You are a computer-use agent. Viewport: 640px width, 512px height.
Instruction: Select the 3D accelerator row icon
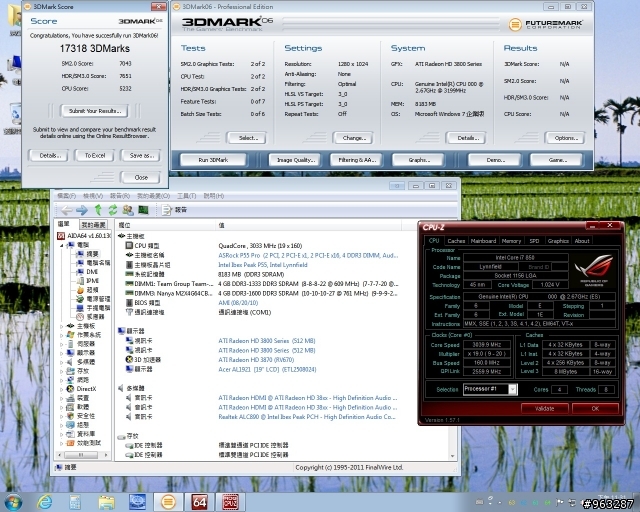pyautogui.click(x=129, y=360)
